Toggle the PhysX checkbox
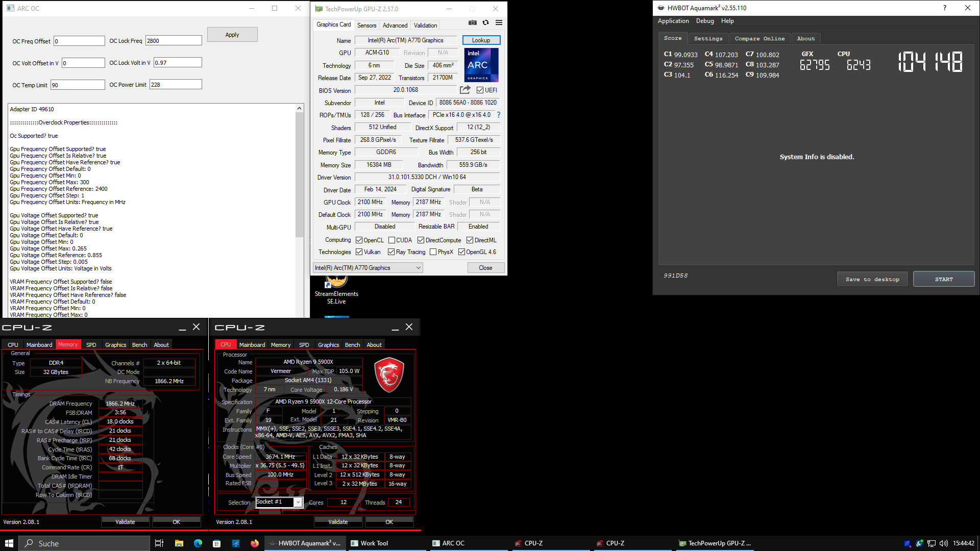The width and height of the screenshot is (980, 551). tap(433, 252)
